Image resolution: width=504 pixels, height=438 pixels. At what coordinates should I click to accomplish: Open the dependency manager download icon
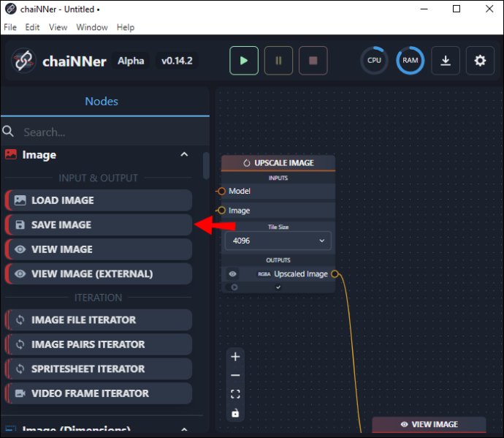(445, 61)
